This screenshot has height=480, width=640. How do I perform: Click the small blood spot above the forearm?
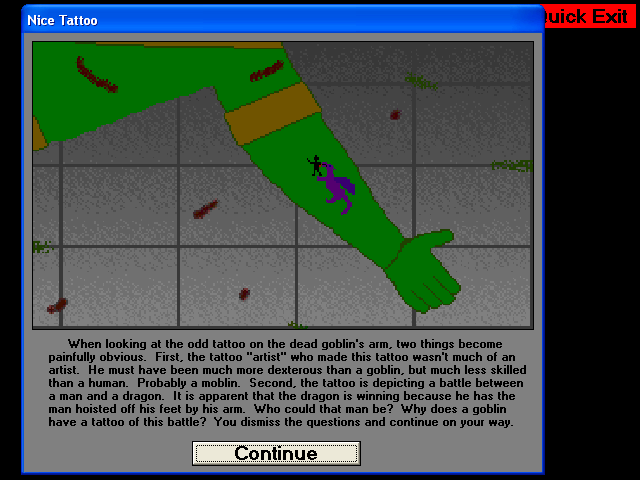point(395,115)
